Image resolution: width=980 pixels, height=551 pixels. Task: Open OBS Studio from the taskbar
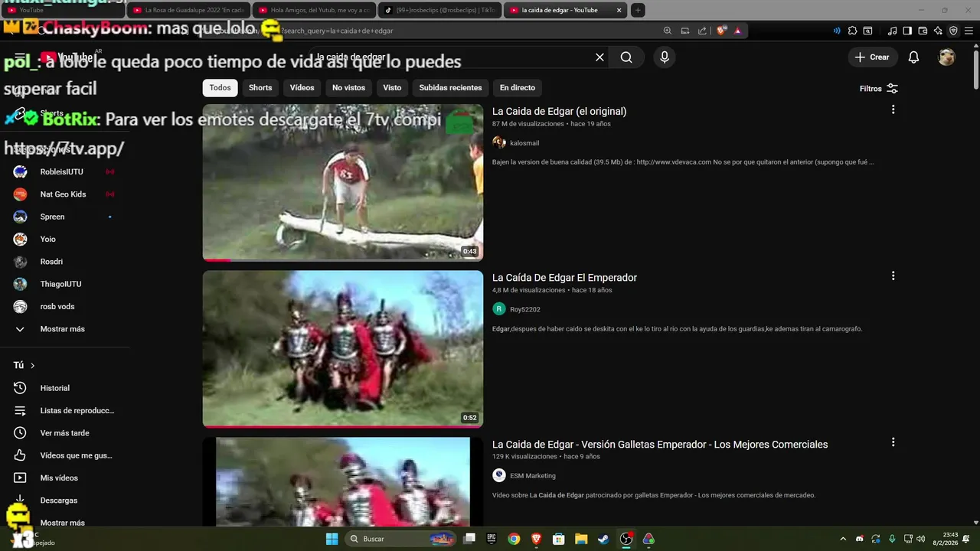(626, 539)
